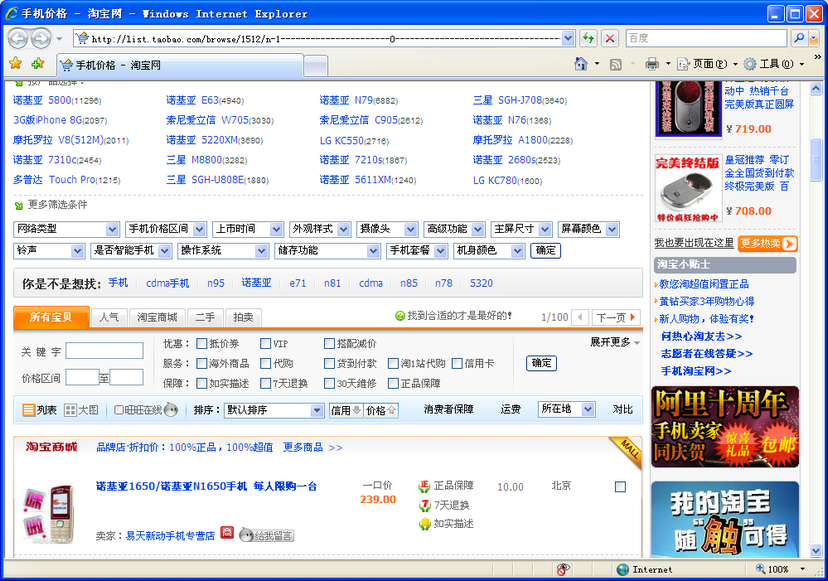The width and height of the screenshot is (828, 581).
Task: Open Favorites Center star icon
Action: pos(15,64)
